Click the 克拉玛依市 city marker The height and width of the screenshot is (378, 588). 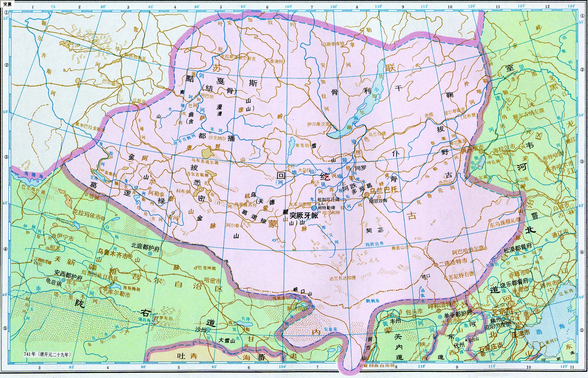(x=103, y=218)
